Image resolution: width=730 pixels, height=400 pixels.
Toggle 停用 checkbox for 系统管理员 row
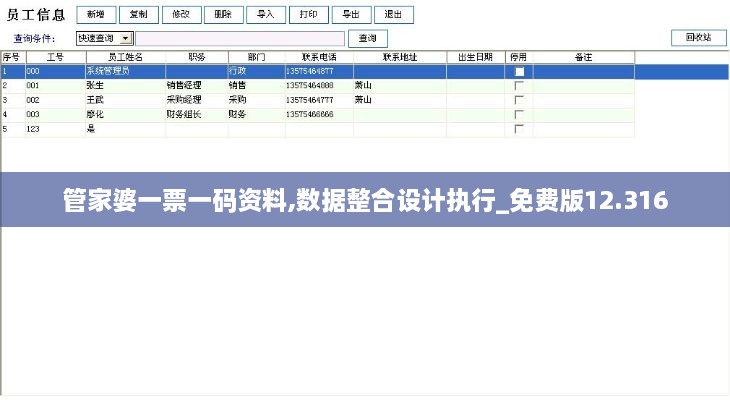tap(519, 72)
